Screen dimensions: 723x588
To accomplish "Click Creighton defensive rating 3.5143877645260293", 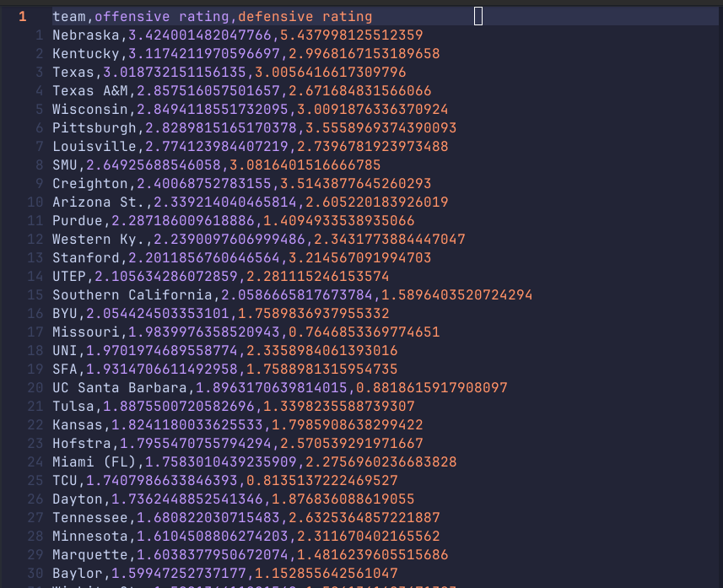I will point(355,184).
